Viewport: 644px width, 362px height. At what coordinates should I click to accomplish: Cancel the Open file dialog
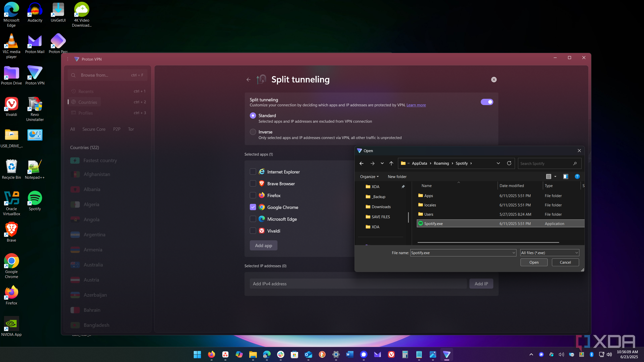pyautogui.click(x=565, y=262)
